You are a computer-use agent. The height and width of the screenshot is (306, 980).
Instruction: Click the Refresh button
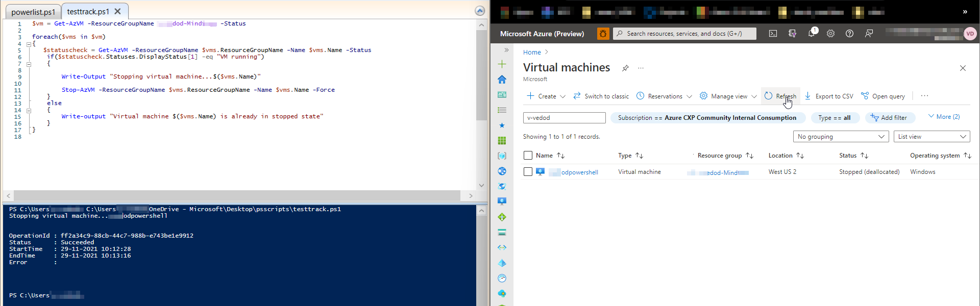coord(780,96)
